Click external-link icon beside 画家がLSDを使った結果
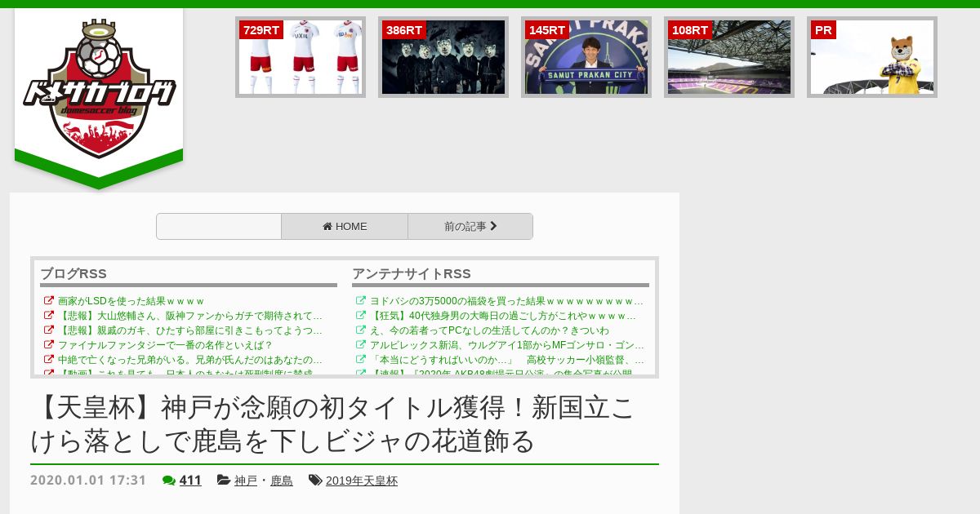 49,300
